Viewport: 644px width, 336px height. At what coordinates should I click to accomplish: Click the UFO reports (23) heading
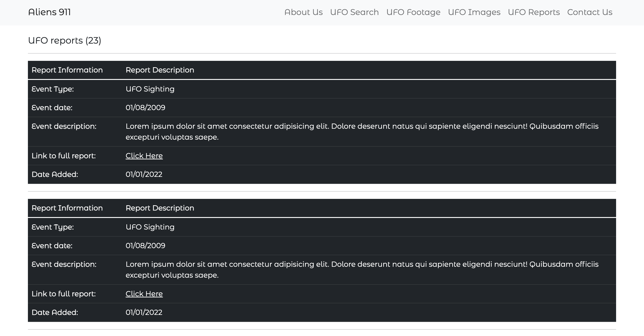(64, 41)
